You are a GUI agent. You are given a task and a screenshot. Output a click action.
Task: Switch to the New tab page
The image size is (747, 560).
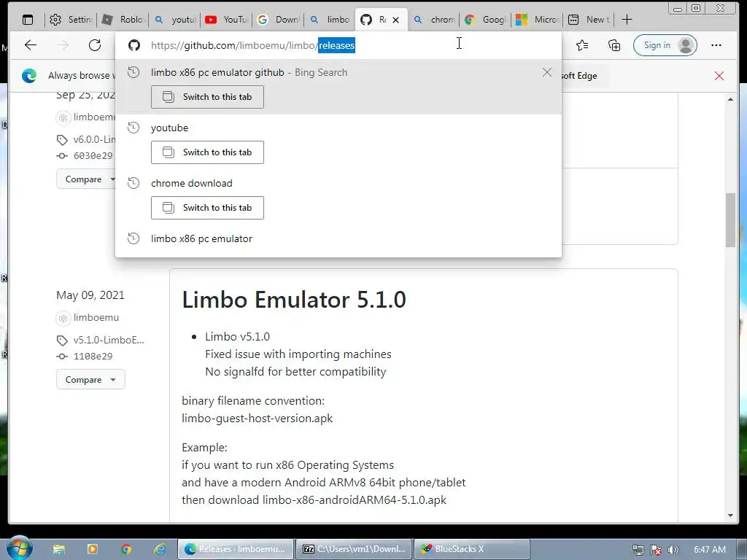click(x=589, y=20)
